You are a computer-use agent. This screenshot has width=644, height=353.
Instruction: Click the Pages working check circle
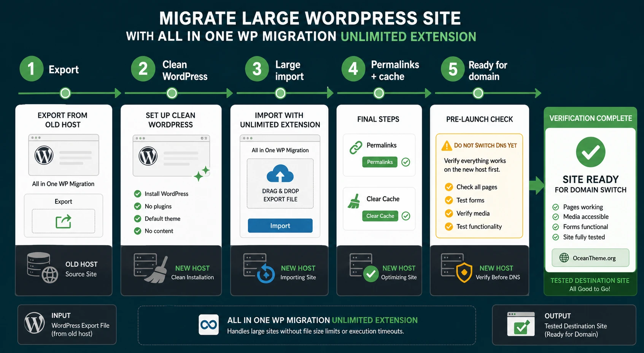pyautogui.click(x=556, y=207)
